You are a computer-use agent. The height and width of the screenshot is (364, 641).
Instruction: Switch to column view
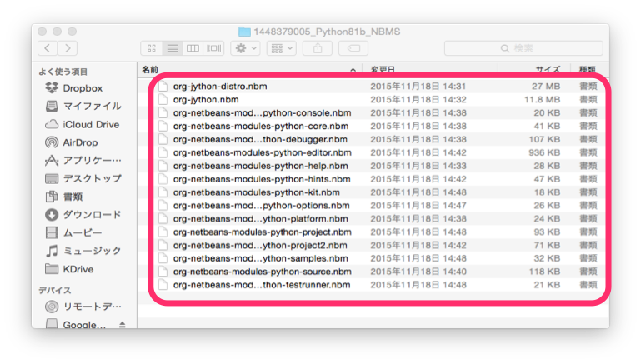193,48
